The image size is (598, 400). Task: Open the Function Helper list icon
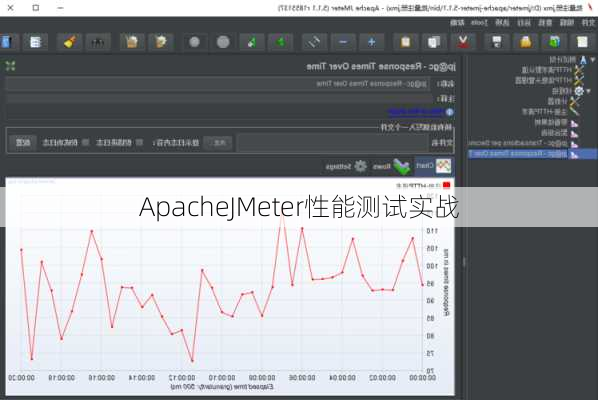pos(35,42)
